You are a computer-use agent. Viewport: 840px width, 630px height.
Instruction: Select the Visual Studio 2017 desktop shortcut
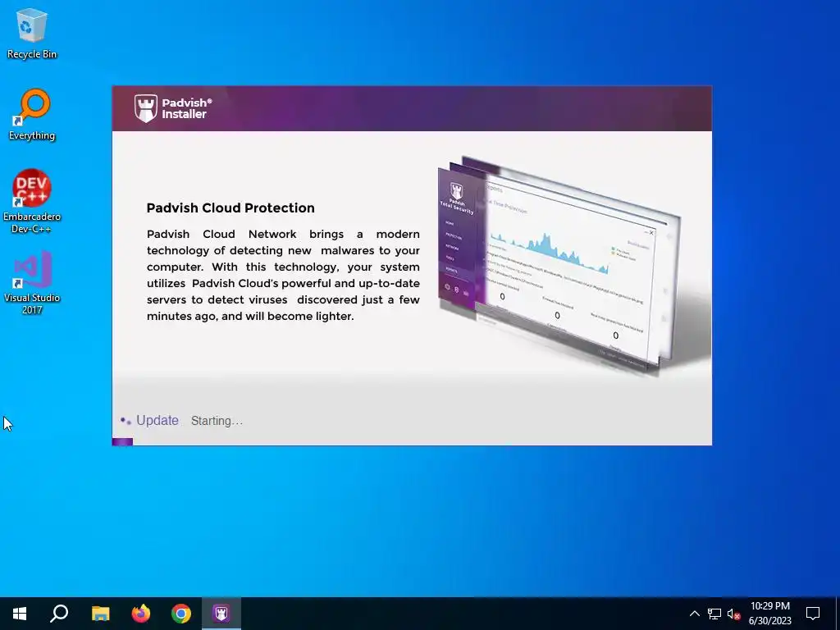(32, 283)
